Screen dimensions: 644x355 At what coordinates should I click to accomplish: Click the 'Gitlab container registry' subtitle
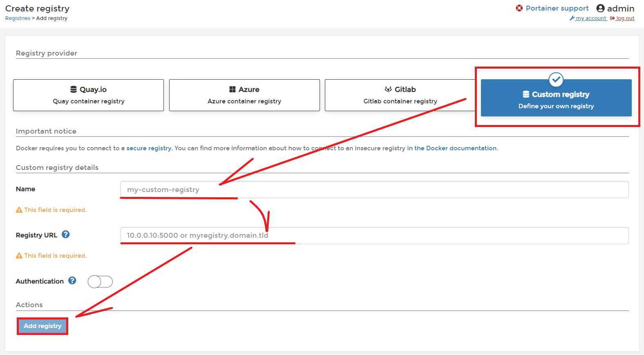(x=400, y=101)
